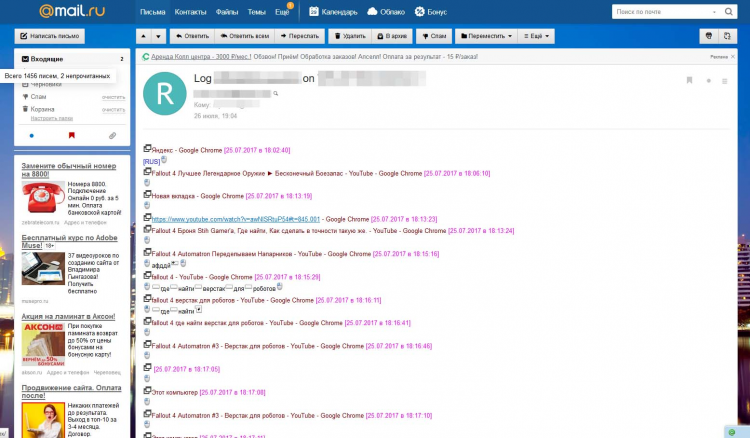Click the Аксон laminate ad image

pyautogui.click(x=43, y=344)
